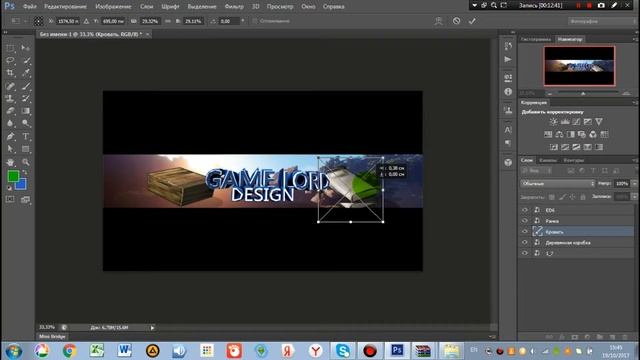This screenshot has width=640, height=360.
Task: Open the History panel icon in the collapsed dock
Action: tap(508, 46)
